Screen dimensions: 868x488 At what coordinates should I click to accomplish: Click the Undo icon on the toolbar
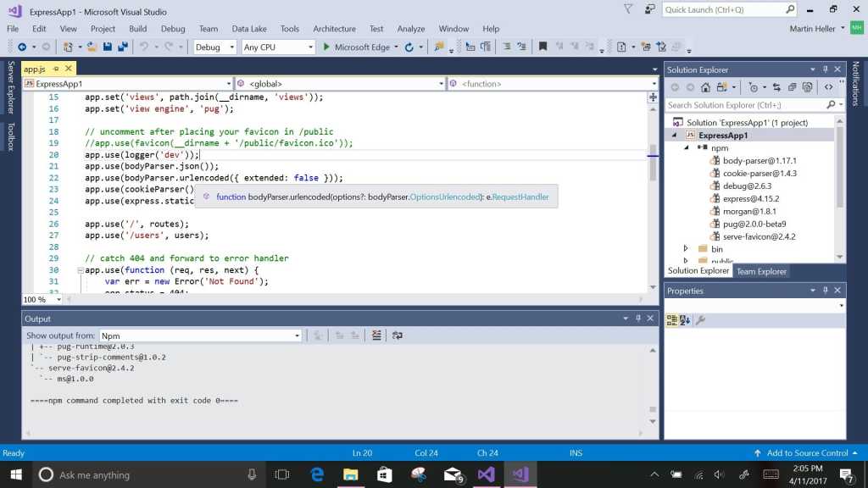pyautogui.click(x=142, y=47)
